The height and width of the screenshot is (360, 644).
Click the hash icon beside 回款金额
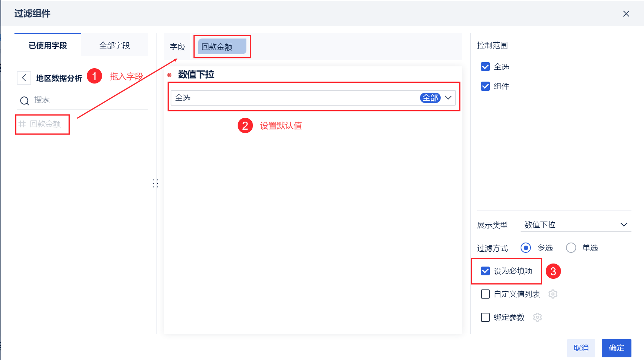(22, 124)
